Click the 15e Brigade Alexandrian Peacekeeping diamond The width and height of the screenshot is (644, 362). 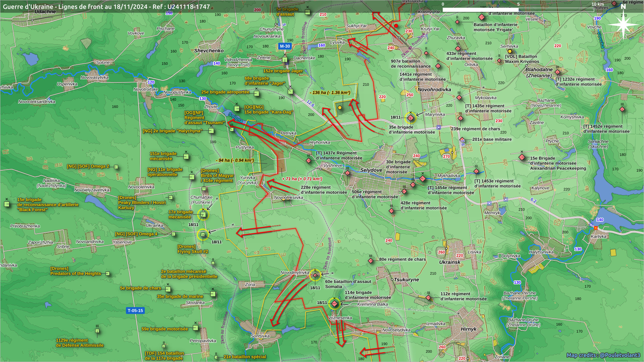click(x=522, y=157)
